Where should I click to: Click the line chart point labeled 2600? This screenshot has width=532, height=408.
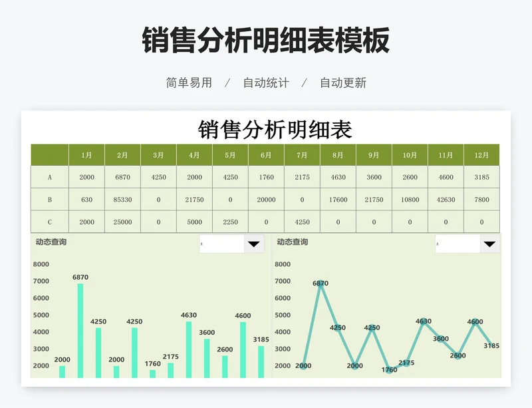point(458,355)
